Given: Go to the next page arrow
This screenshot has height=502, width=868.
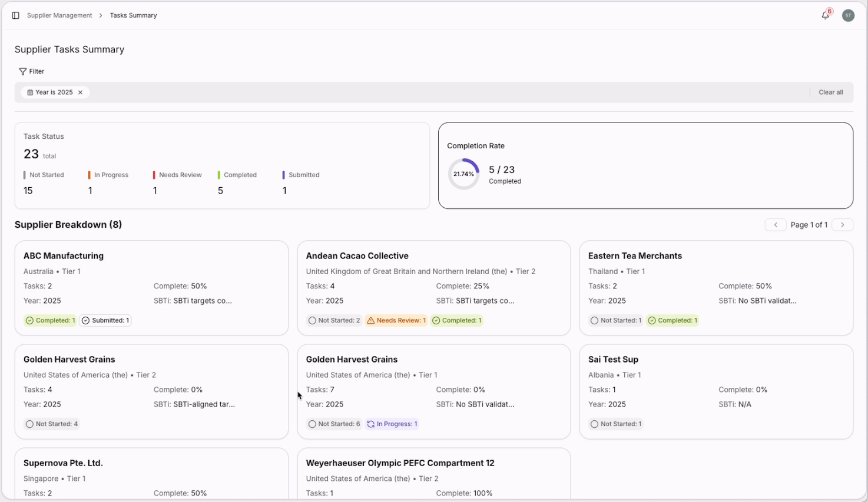Looking at the screenshot, I should point(843,225).
